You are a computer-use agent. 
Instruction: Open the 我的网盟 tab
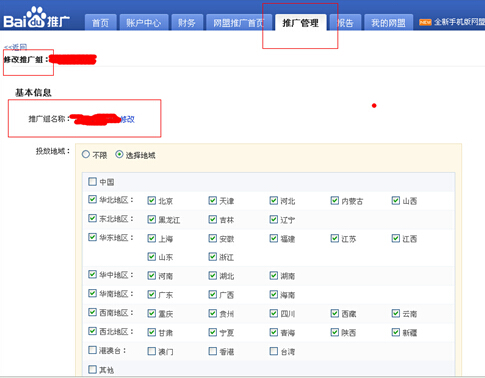tap(388, 23)
